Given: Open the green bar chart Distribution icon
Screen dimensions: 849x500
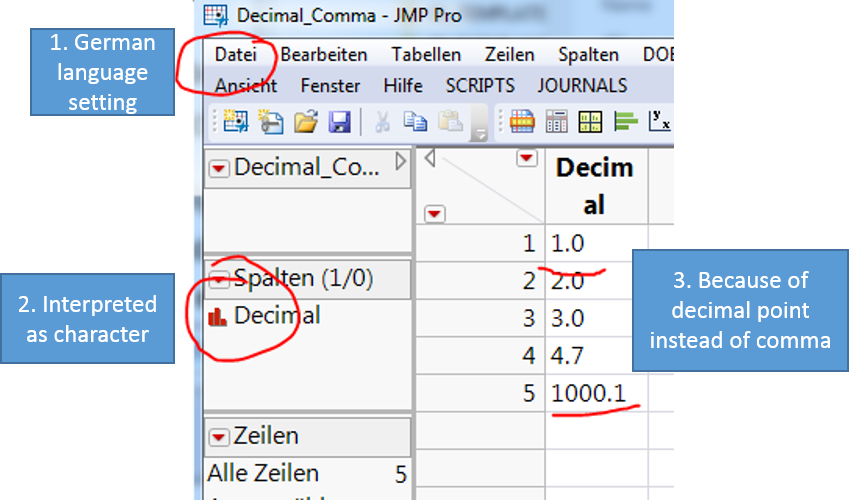Looking at the screenshot, I should tap(625, 121).
